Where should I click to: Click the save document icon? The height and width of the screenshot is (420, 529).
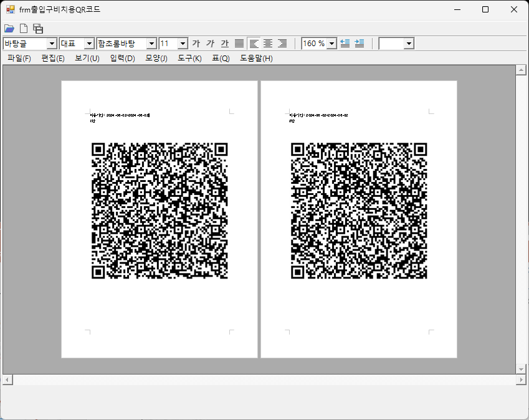(x=38, y=28)
